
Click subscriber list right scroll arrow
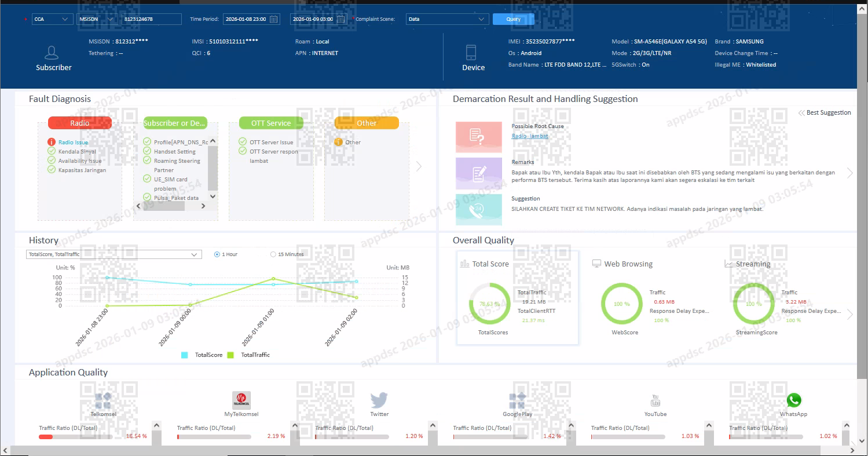coord(203,206)
